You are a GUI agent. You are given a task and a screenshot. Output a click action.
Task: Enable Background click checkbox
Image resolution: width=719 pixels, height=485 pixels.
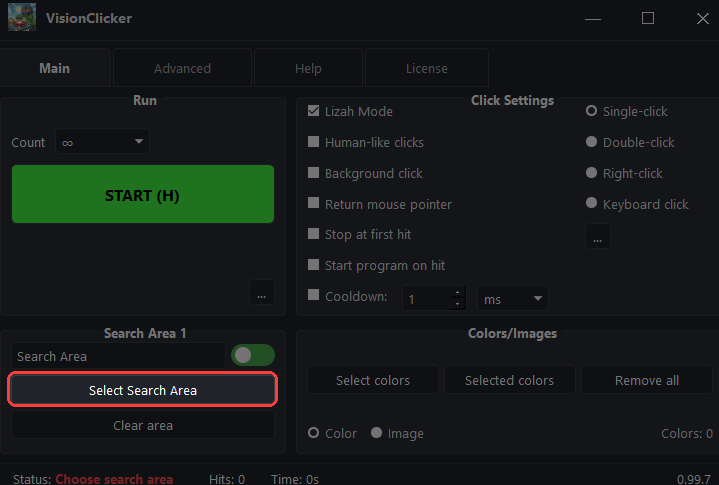tap(313, 173)
